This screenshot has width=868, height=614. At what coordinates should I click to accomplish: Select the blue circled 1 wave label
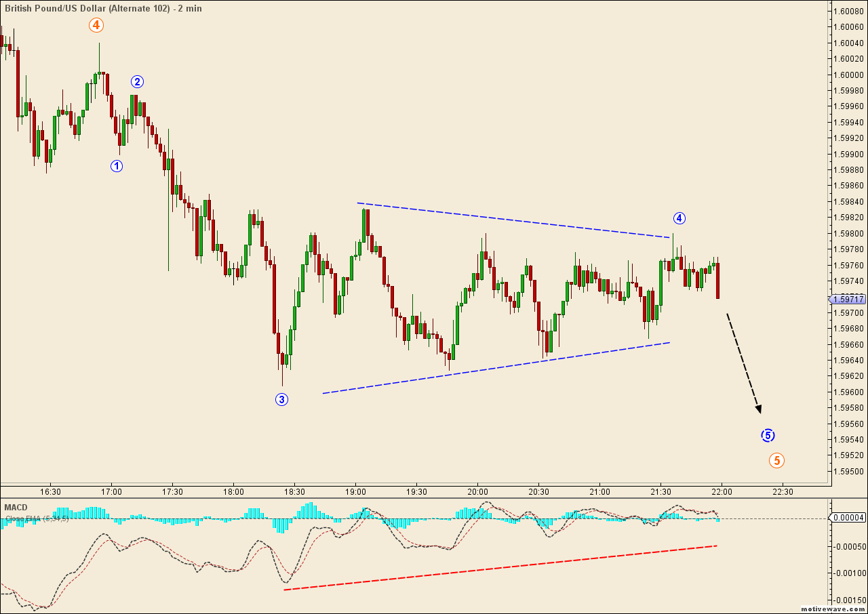tap(117, 165)
